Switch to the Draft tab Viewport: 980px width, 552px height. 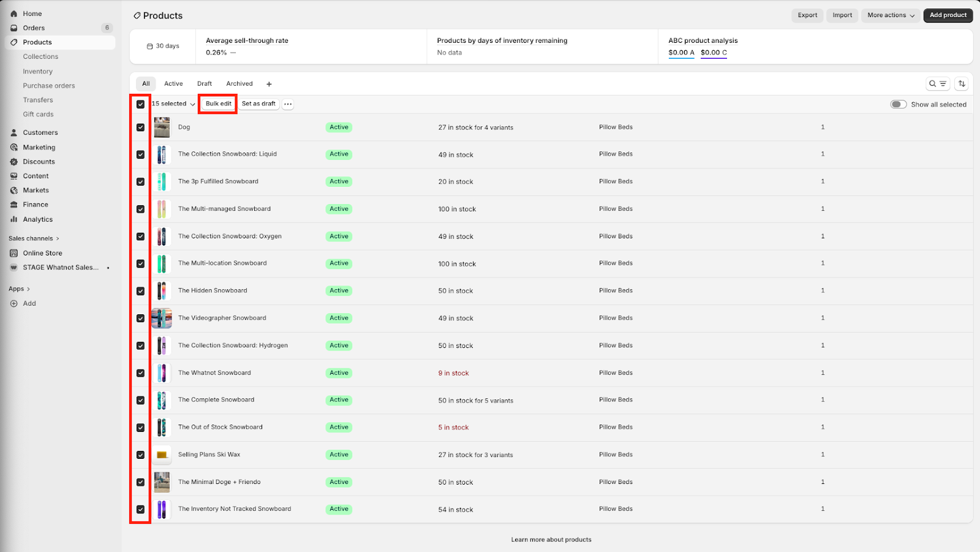click(205, 84)
